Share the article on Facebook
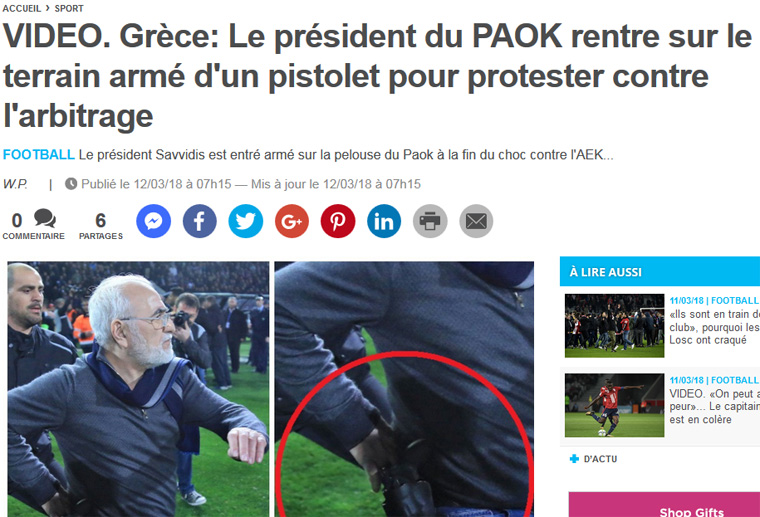Image resolution: width=760 pixels, height=517 pixels. tap(200, 221)
